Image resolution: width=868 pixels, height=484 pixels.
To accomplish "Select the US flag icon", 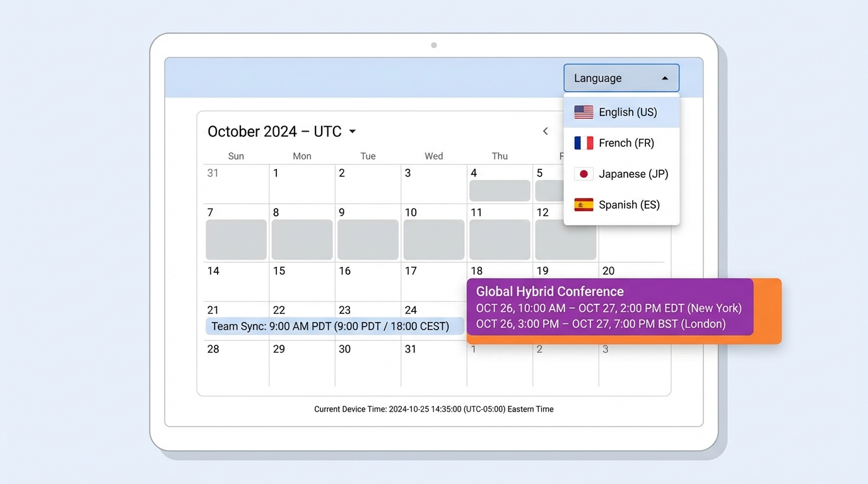I will click(584, 112).
